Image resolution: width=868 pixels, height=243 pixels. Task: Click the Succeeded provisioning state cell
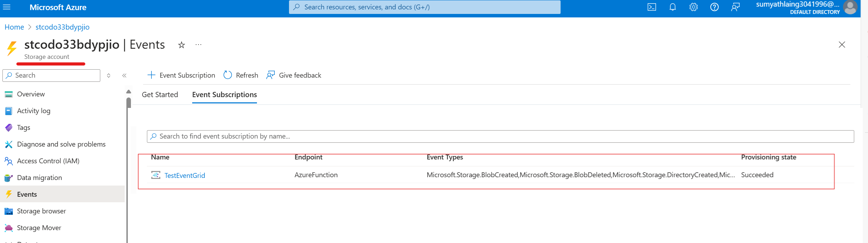click(x=757, y=175)
